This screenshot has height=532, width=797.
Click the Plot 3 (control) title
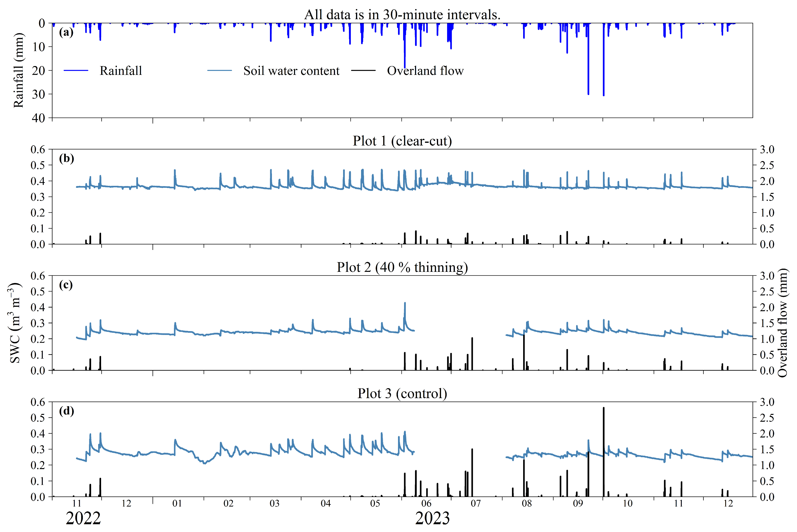point(402,393)
